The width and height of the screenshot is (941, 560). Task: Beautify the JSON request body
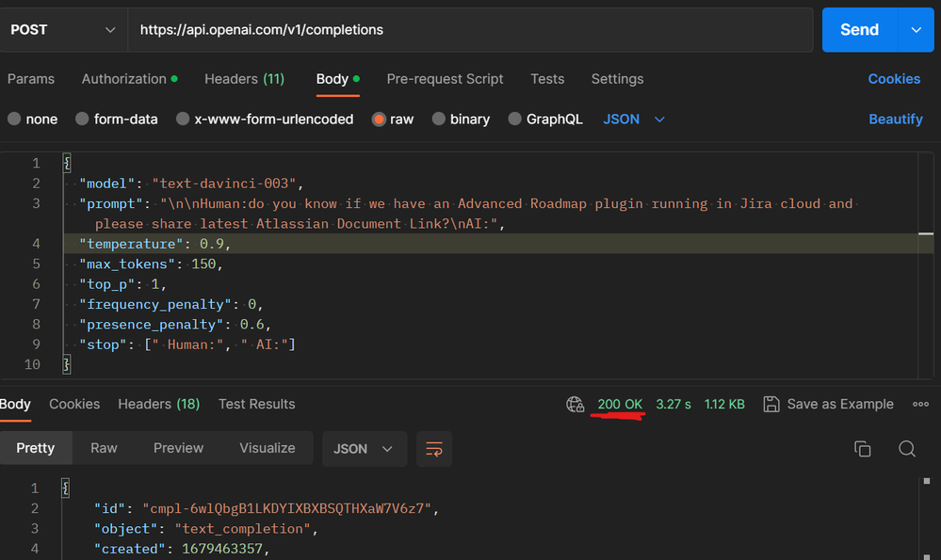pyautogui.click(x=895, y=119)
